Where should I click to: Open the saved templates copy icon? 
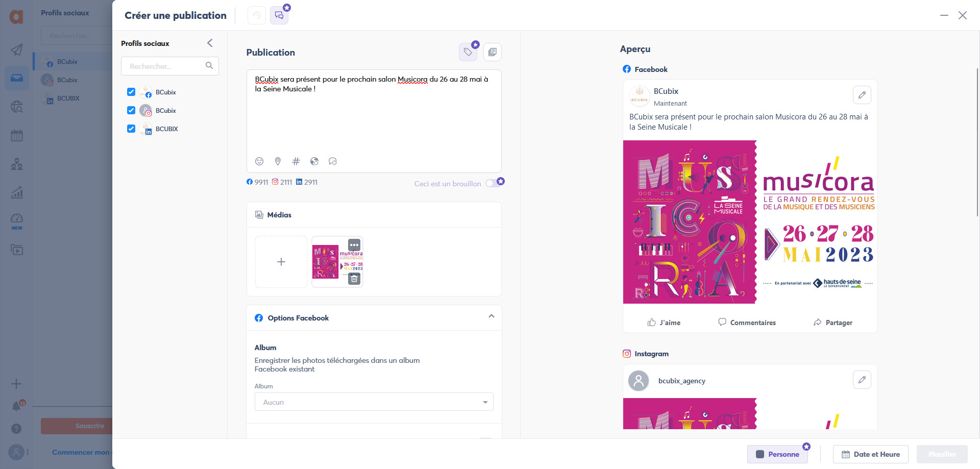click(x=492, y=52)
